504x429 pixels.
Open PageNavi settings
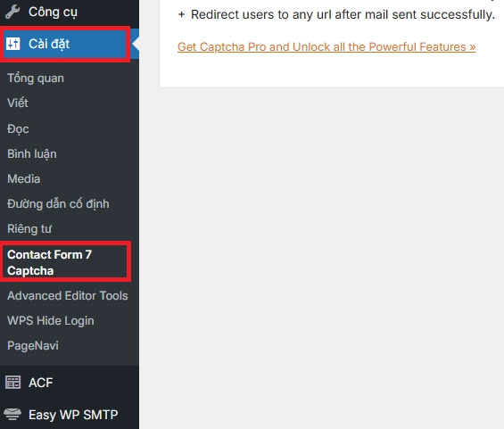coord(33,345)
